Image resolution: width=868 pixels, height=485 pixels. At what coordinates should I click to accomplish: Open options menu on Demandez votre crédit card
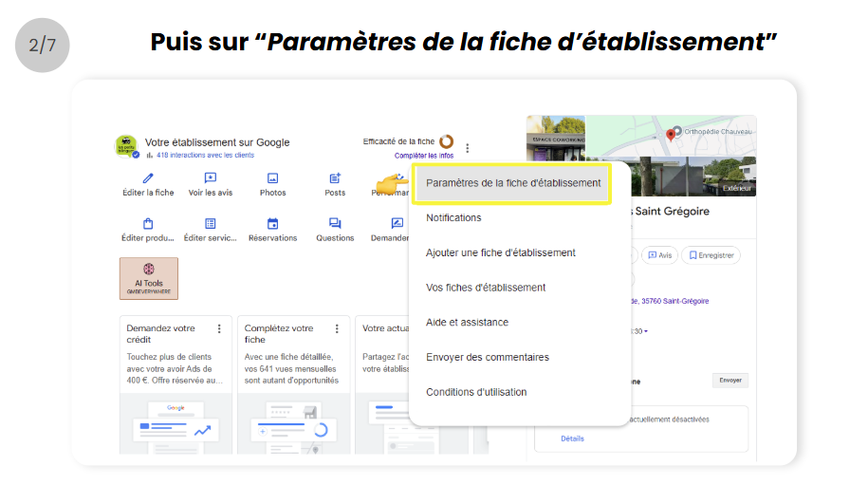coord(219,328)
